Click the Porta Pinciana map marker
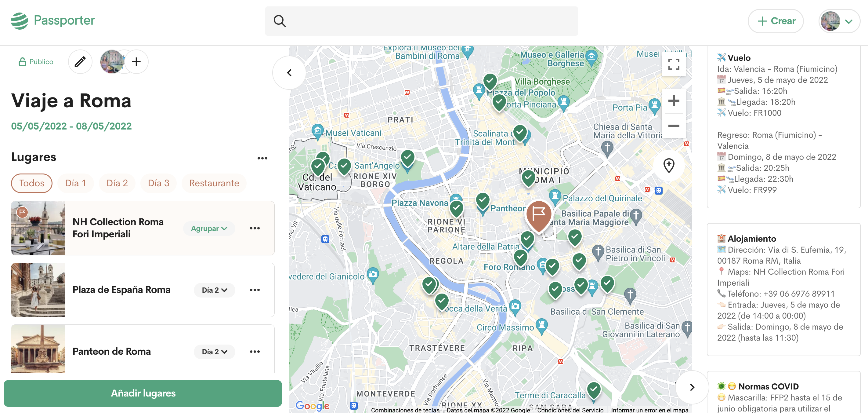 (563, 103)
